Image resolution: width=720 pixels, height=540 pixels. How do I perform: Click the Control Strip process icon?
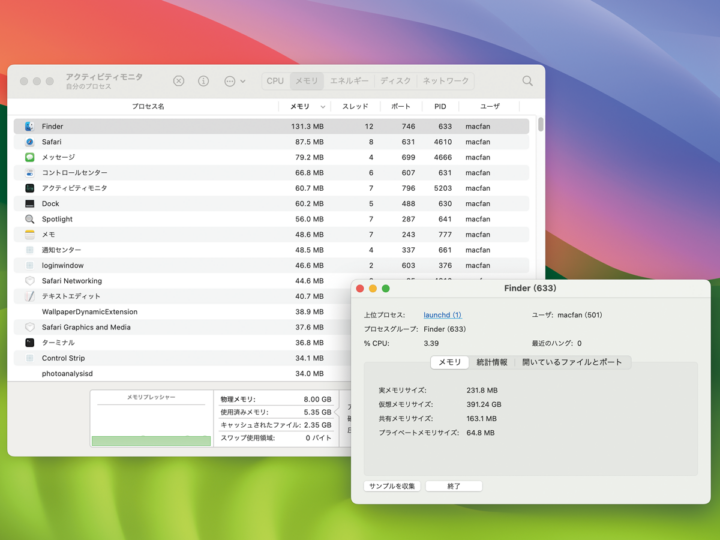point(30,358)
